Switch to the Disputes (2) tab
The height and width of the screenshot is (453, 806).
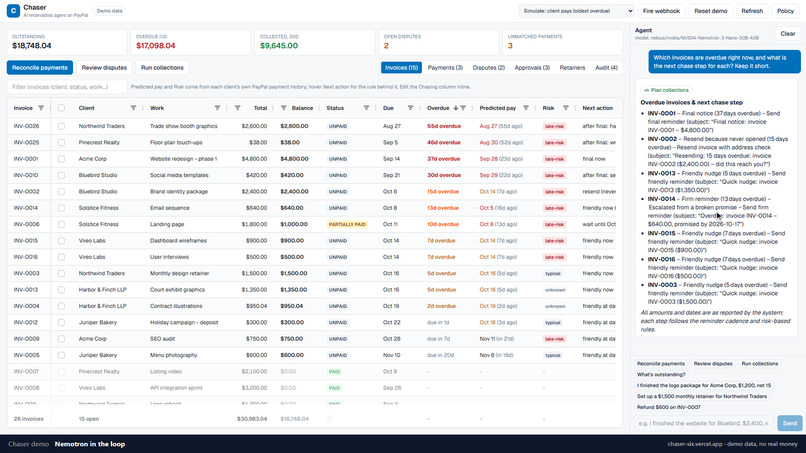[x=488, y=67]
